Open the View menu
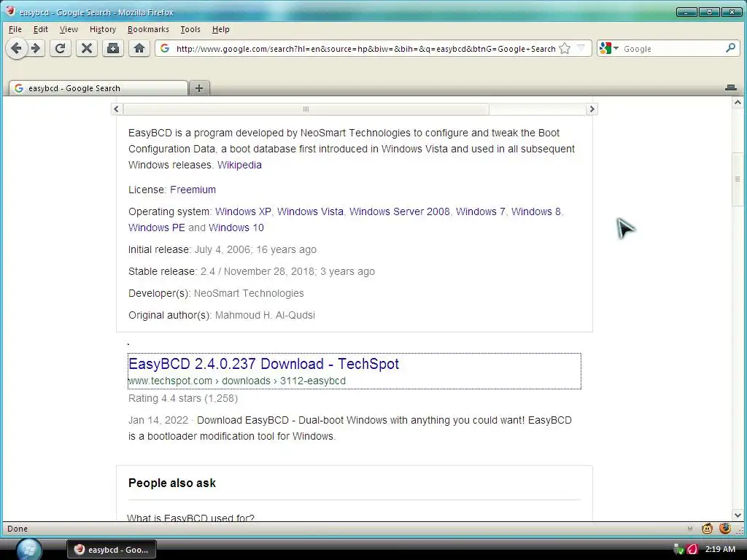747x560 pixels. (x=69, y=29)
